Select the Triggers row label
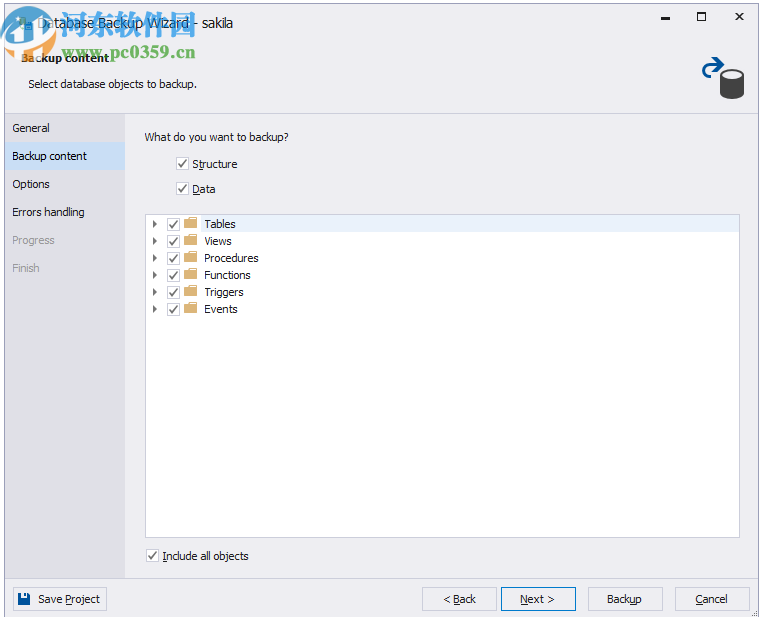Viewport: 760px width, 617px height. pos(223,292)
